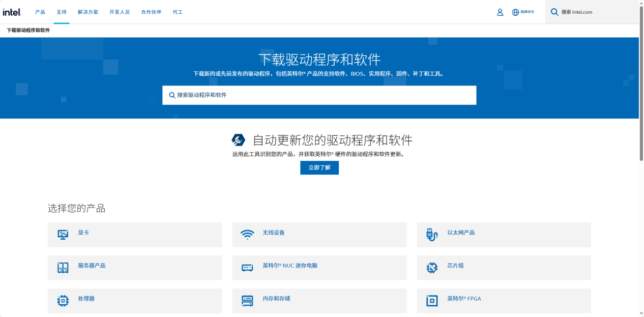The width and height of the screenshot is (644, 317).
Task: Open the 产品 navigation menu
Action: coord(40,12)
